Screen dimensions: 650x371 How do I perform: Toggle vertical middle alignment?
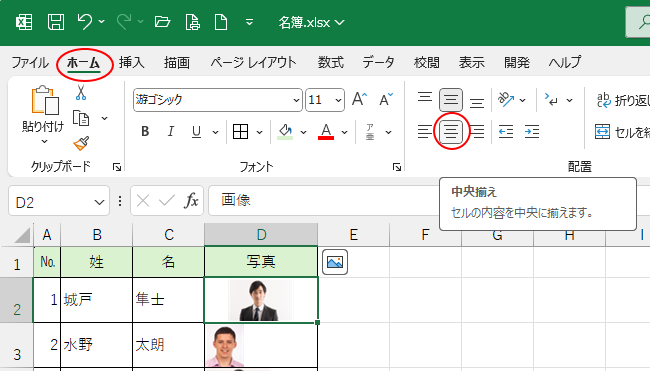(451, 100)
